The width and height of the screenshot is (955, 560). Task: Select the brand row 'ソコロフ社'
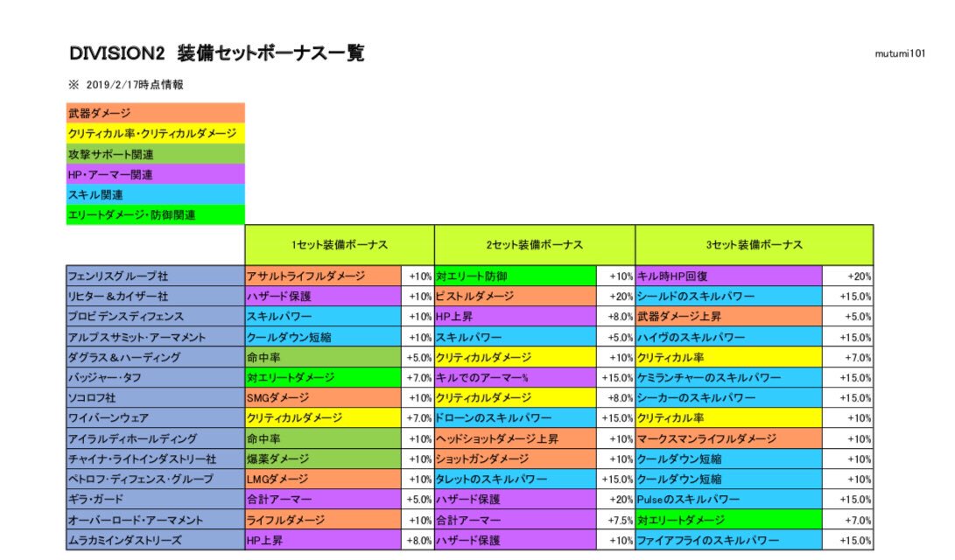156,397
